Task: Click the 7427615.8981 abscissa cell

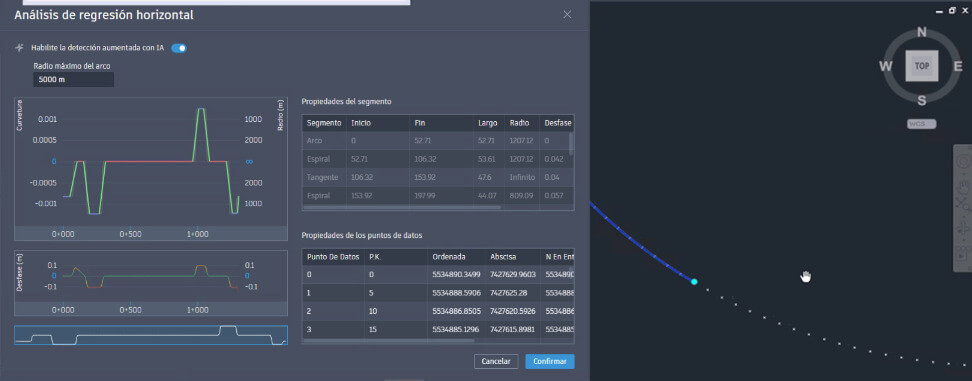Action: [x=513, y=330]
